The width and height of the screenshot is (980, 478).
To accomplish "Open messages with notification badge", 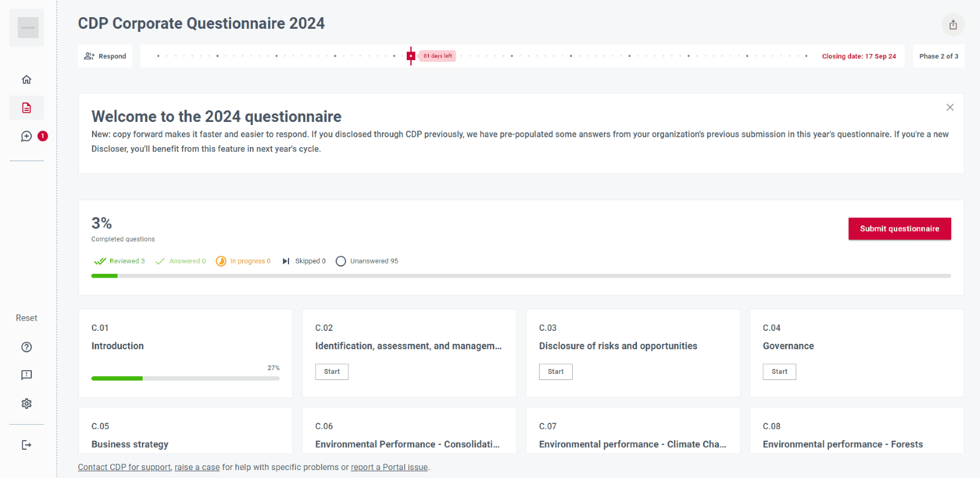I will click(27, 136).
